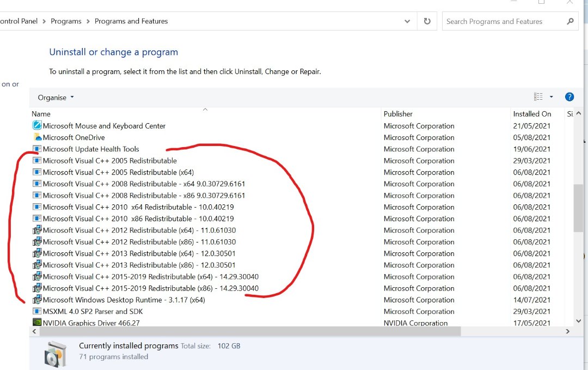Click the change view icon
This screenshot has width=588, height=370.
(x=538, y=97)
